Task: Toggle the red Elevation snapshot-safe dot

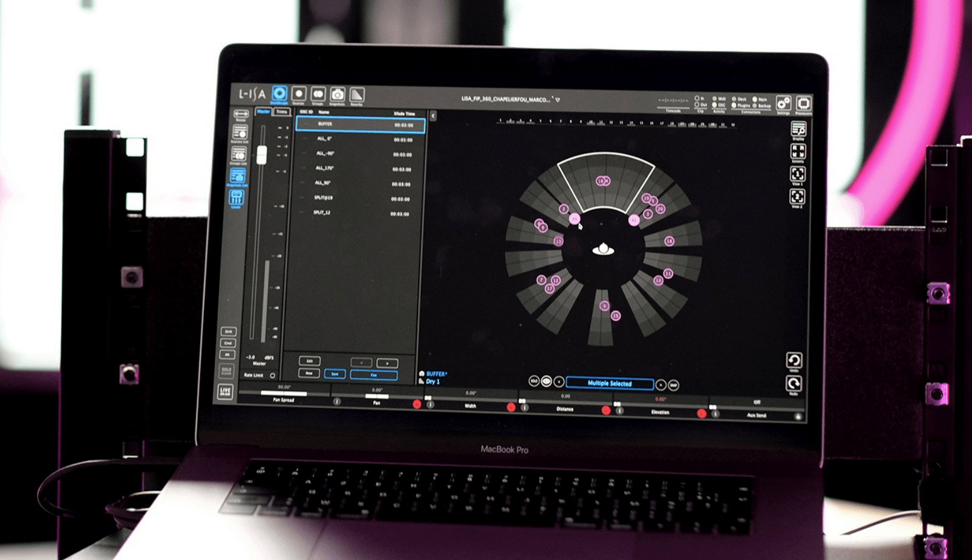Action: pos(702,414)
